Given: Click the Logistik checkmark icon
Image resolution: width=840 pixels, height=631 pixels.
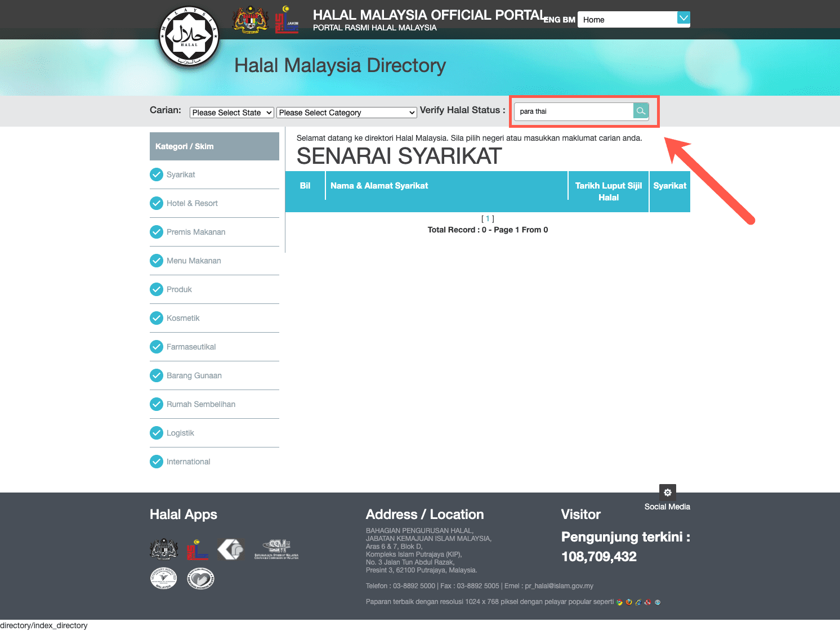Looking at the screenshot, I should (157, 433).
